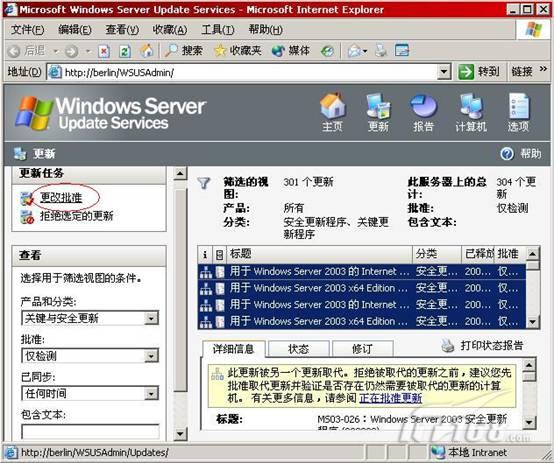Expand the 批准 dropdown showing 仅检测
The width and height of the screenshot is (554, 463).
click(x=151, y=356)
